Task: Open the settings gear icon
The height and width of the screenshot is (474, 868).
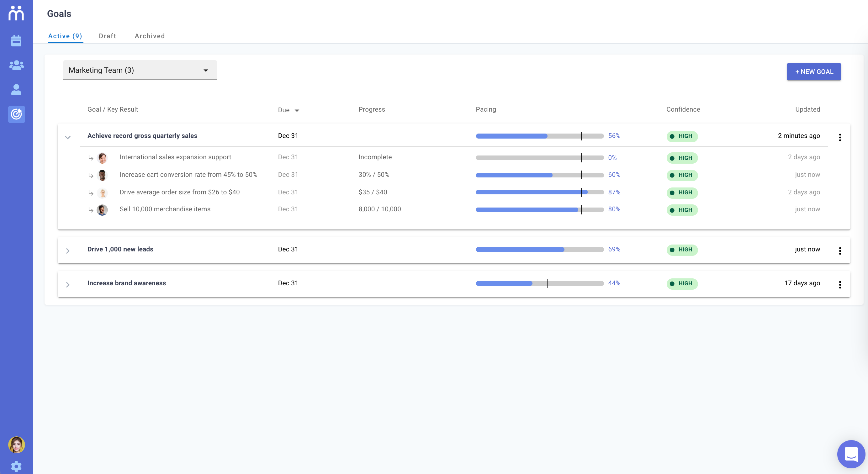Action: click(16, 466)
